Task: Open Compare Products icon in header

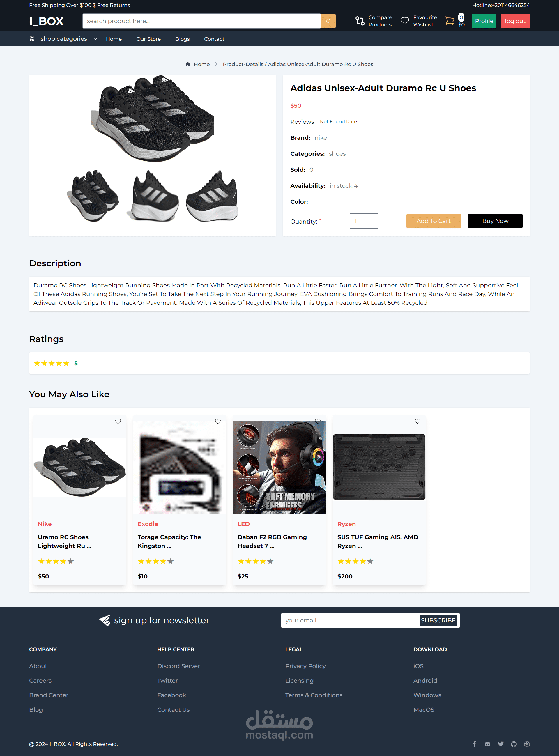Action: pos(360,21)
